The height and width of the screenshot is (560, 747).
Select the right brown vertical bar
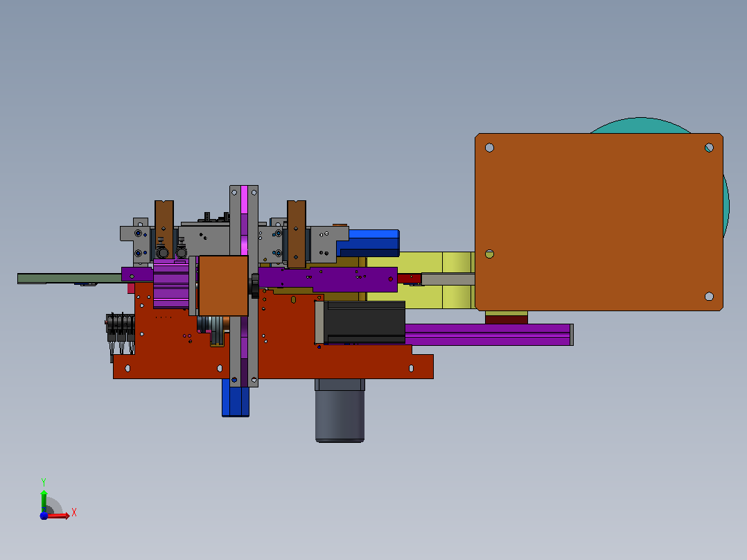tap(297, 234)
